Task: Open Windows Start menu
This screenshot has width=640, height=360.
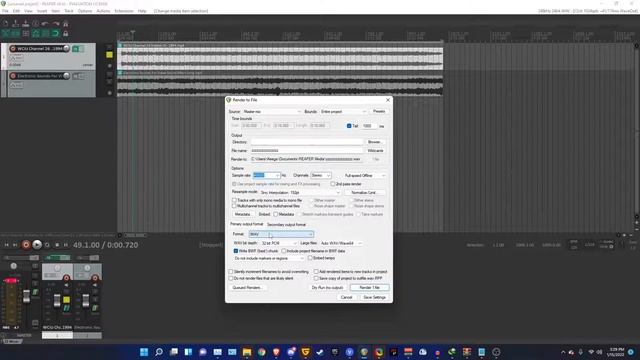Action: click(x=144, y=352)
